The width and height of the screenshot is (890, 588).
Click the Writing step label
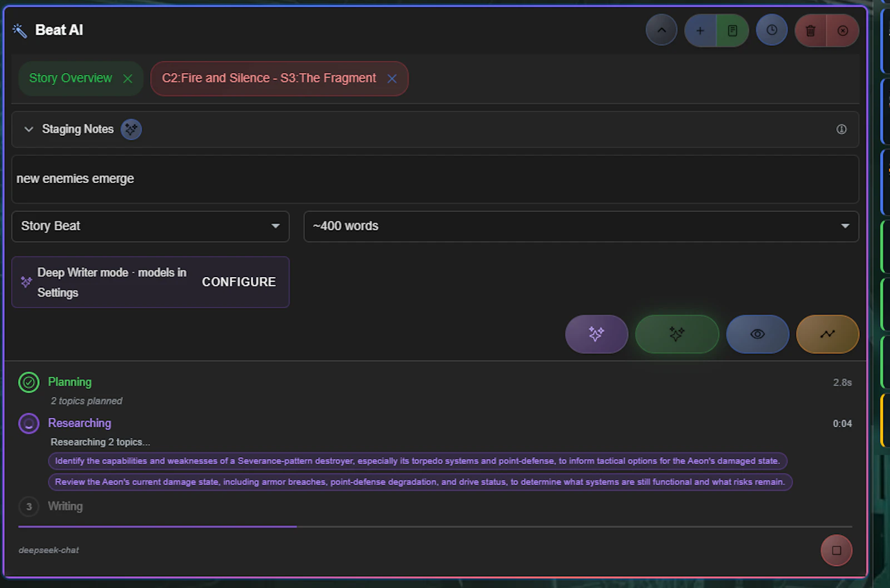point(65,507)
